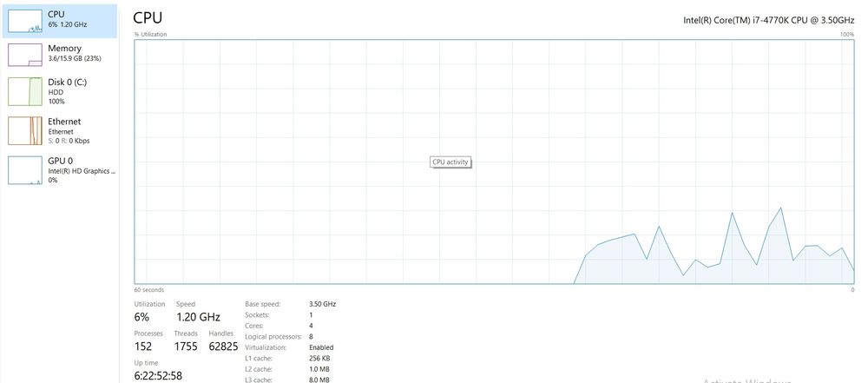This screenshot has width=868, height=383.
Task: Select the Memory mini graph thumbnail
Action: (25, 55)
